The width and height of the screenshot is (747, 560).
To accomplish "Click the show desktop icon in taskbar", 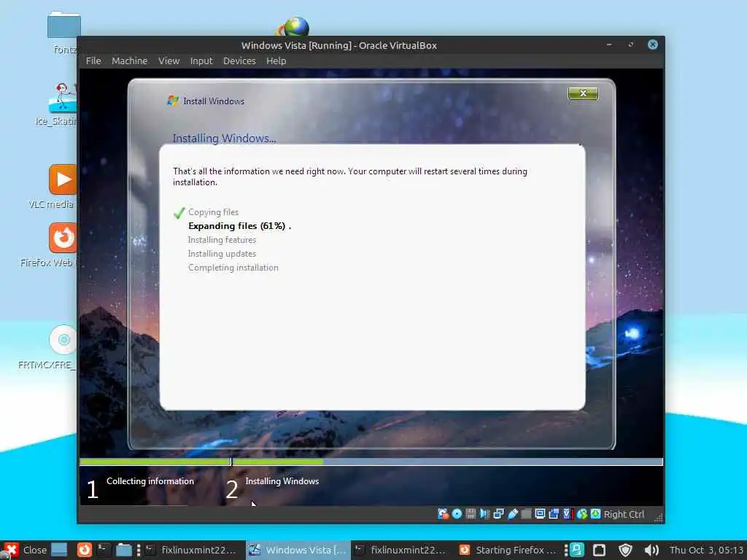I will point(59,550).
